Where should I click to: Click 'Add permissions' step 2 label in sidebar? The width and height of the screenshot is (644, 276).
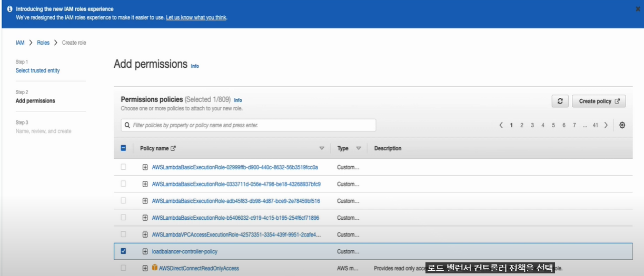pyautogui.click(x=35, y=101)
